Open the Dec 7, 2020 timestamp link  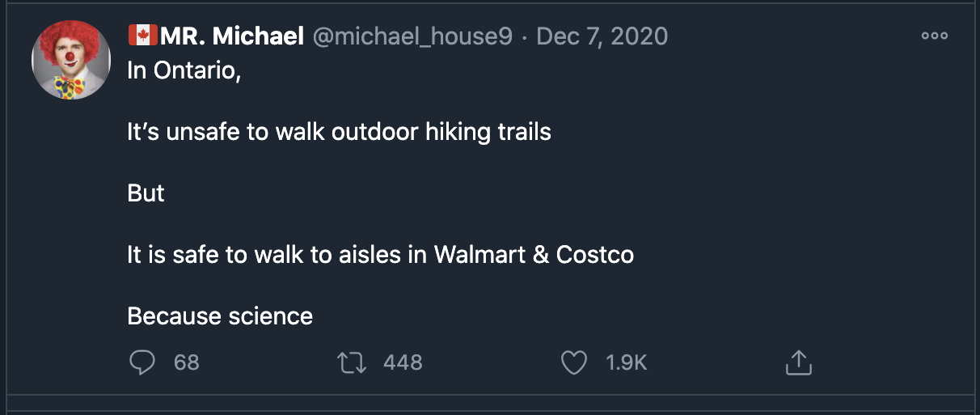click(x=602, y=36)
